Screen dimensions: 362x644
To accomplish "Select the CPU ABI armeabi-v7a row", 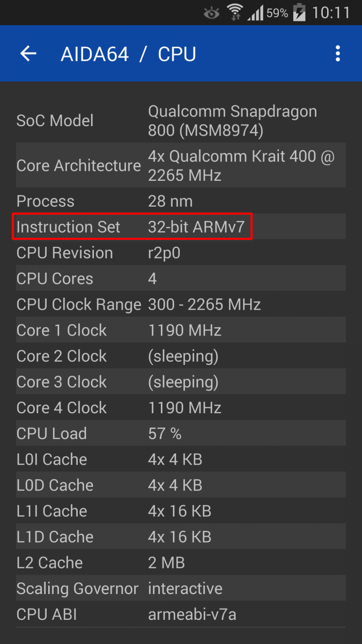I will (181, 614).
